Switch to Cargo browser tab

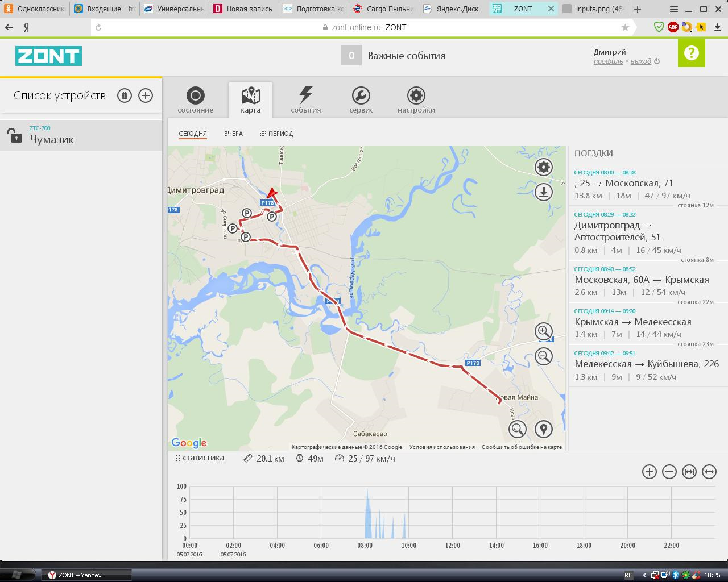(384, 9)
